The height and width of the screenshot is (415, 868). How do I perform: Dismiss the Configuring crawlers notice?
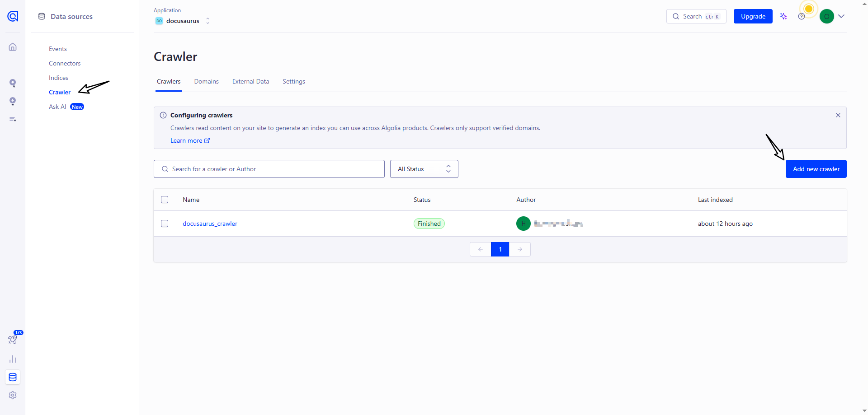838,115
